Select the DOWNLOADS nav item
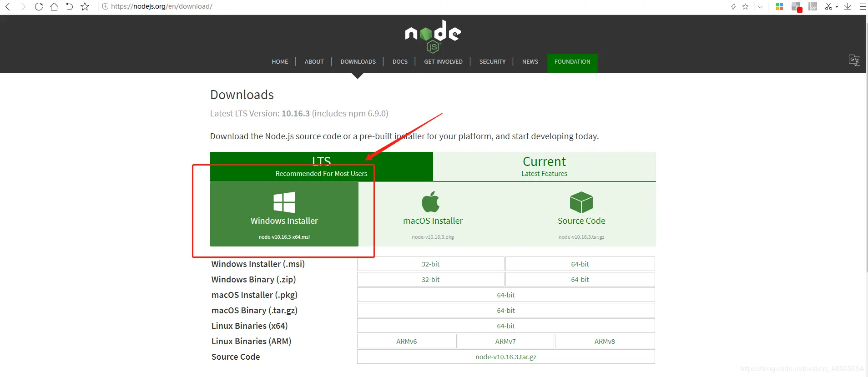This screenshot has height=377, width=868. coord(358,62)
